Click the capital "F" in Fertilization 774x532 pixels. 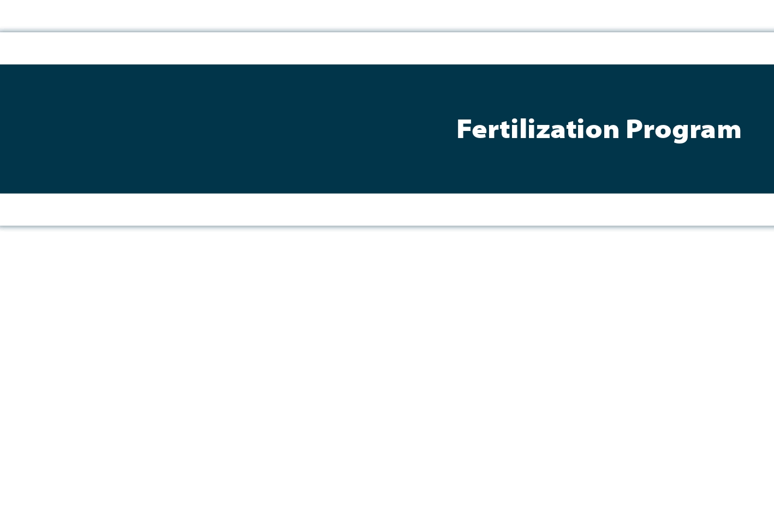464,130
